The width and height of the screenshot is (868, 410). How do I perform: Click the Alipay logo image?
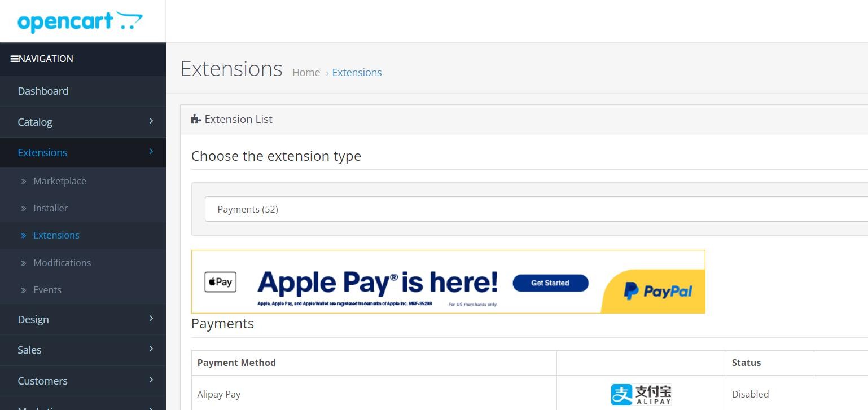point(641,394)
